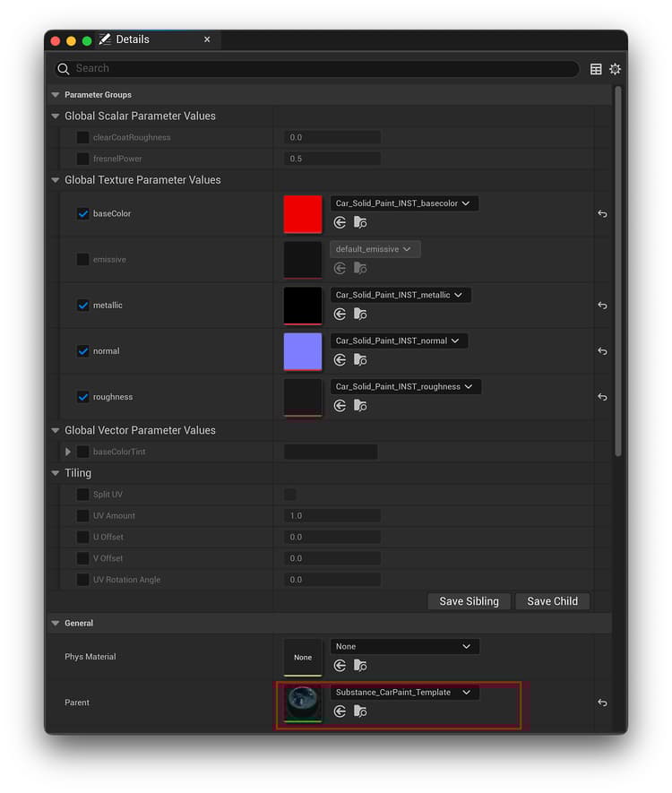
Task: Reset Parent to default value
Action: pyautogui.click(x=602, y=702)
